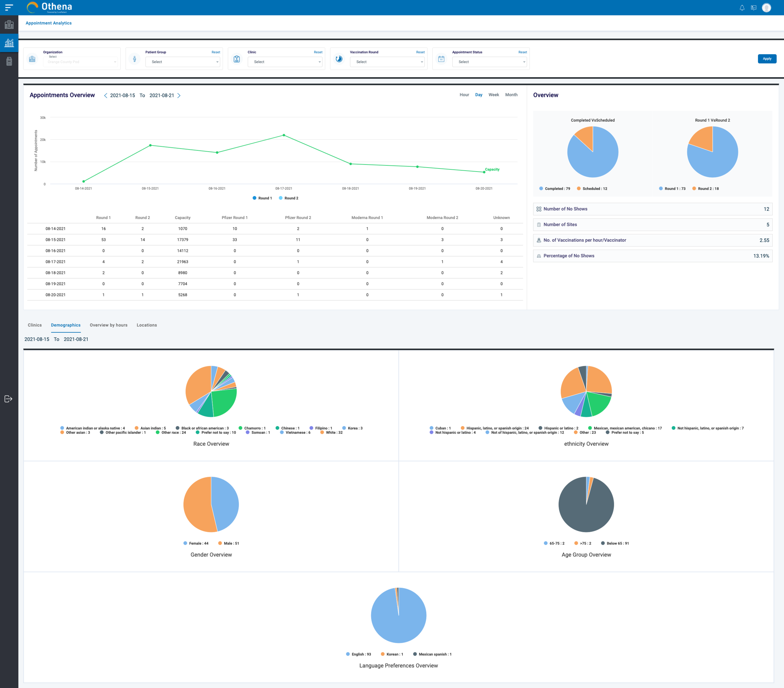Image resolution: width=784 pixels, height=688 pixels.
Task: Open the hamburger menu icon
Action: click(x=9, y=7)
